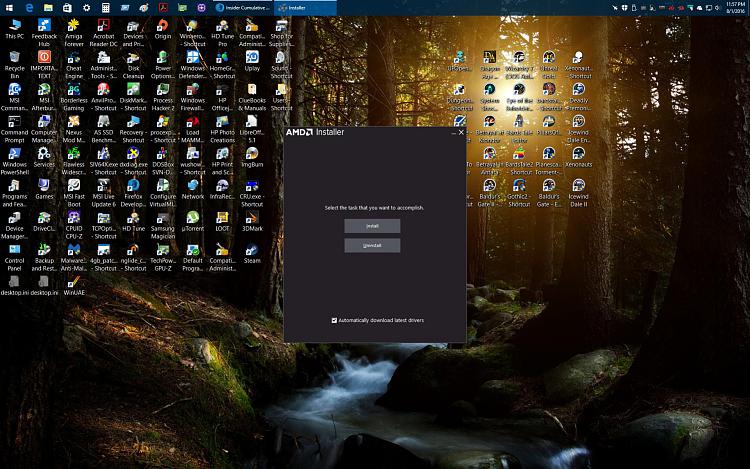Select the Acrobat Reader DC icon
This screenshot has height=469, width=750.
click(x=103, y=33)
